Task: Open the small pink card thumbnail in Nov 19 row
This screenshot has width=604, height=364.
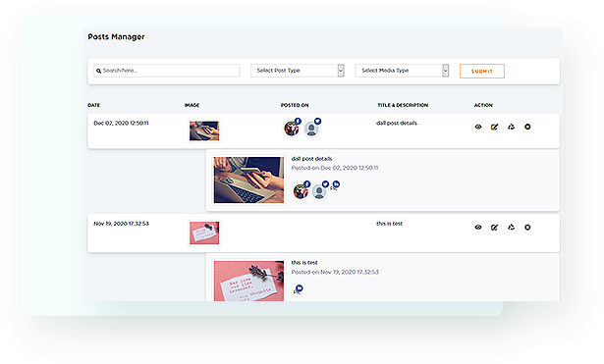Action: pyautogui.click(x=204, y=233)
